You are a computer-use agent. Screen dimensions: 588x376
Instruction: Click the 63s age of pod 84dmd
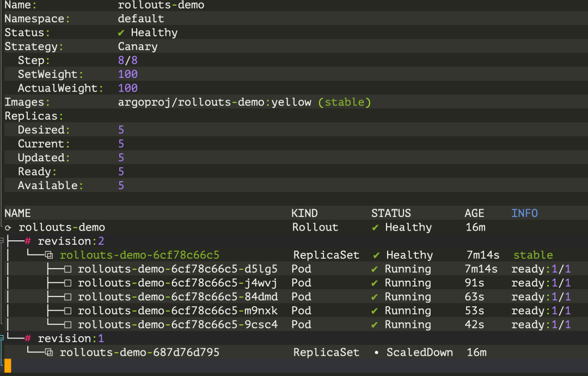click(474, 297)
